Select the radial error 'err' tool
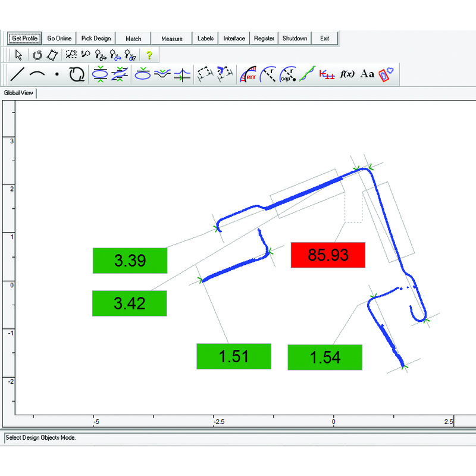Image resolution: width=476 pixels, height=476 pixels. [248, 74]
